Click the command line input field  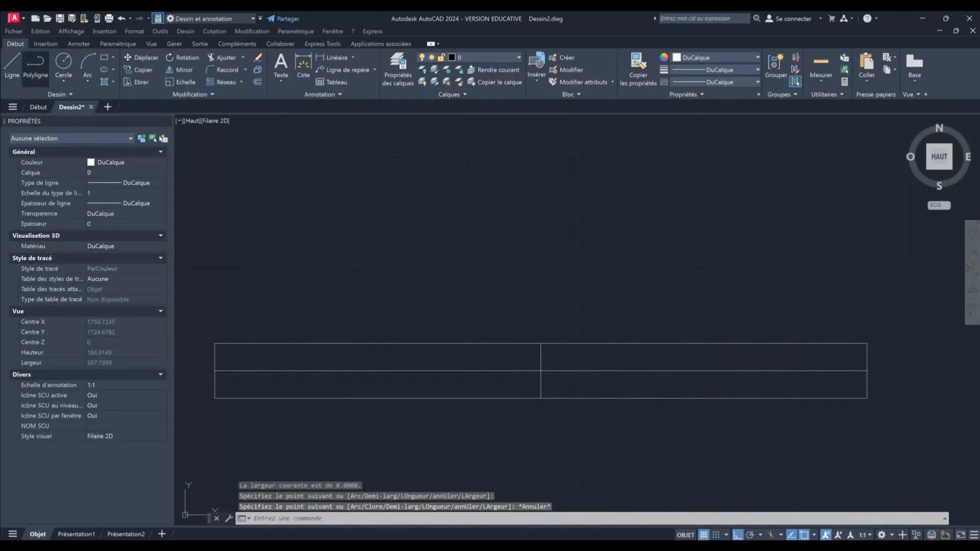(x=592, y=518)
